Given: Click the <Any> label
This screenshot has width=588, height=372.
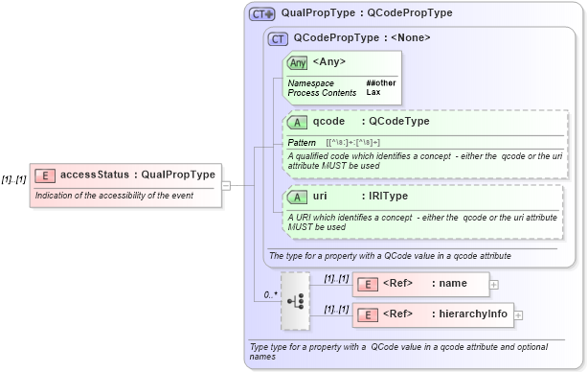Looking at the screenshot, I should 328,61.
